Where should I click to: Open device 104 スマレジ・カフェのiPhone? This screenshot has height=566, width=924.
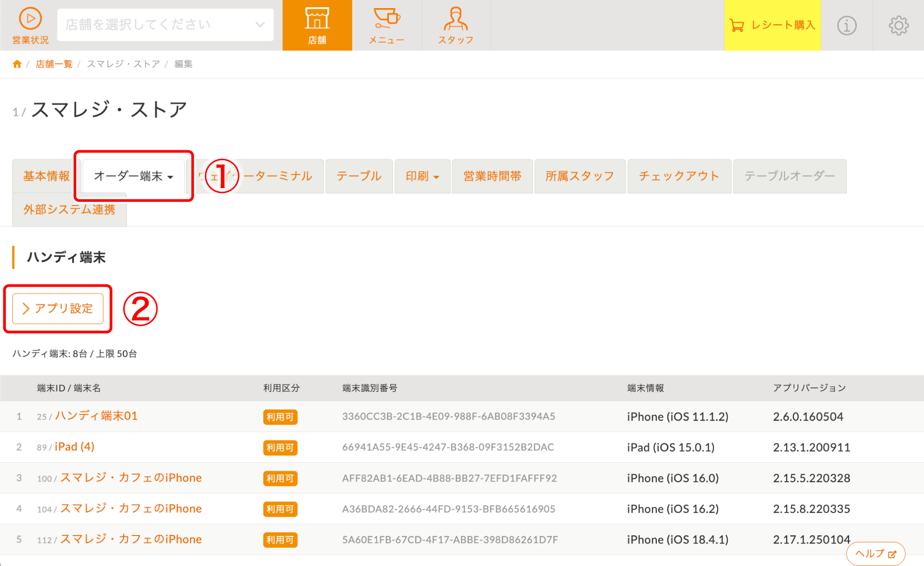point(131,508)
